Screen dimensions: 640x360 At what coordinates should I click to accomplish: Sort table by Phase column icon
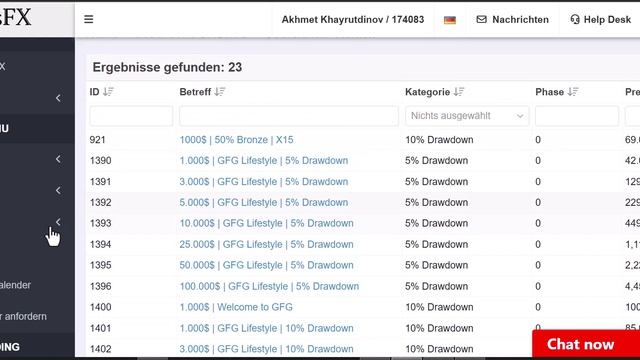coord(573,92)
